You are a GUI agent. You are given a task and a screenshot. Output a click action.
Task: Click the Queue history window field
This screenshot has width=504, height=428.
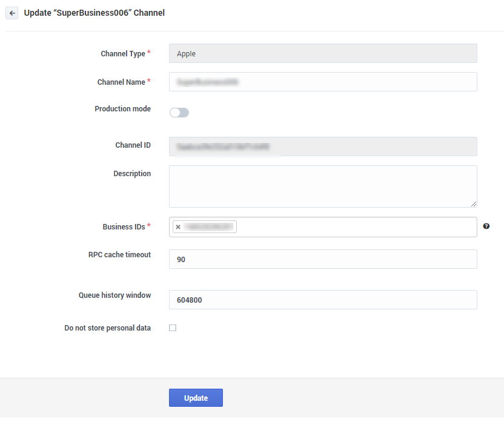(x=323, y=300)
